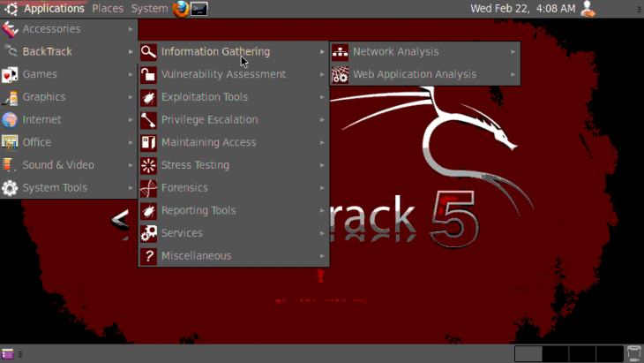Image resolution: width=644 pixels, height=363 pixels.
Task: Click the Miscellaneous question mark icon
Action: pyautogui.click(x=148, y=256)
